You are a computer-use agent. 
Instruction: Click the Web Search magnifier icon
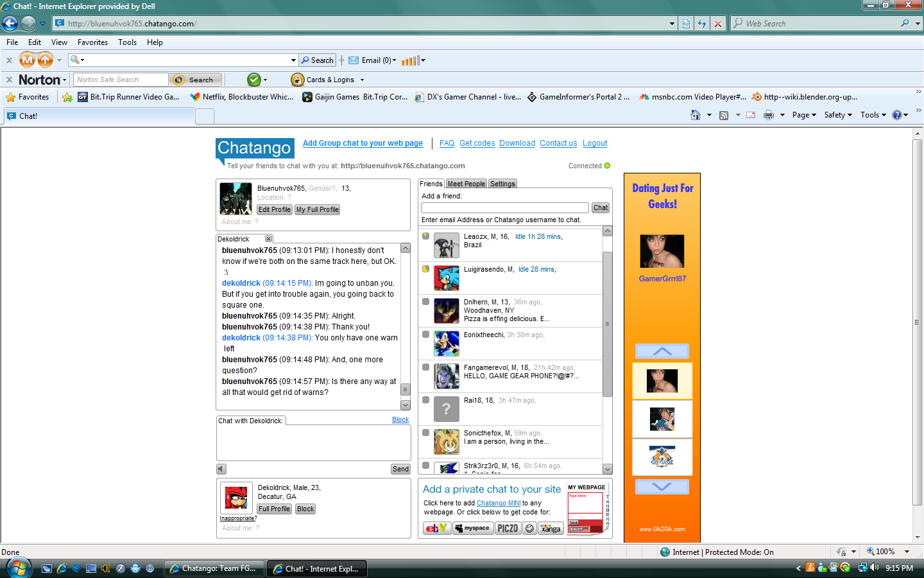point(905,23)
